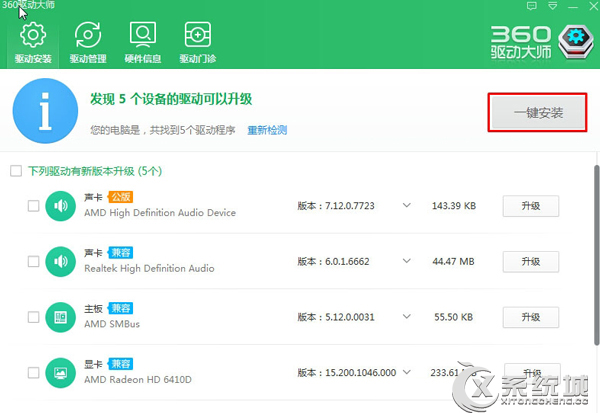Switch to the 硬件信息 tab label
This screenshot has width=600, height=413.
pyautogui.click(x=143, y=59)
